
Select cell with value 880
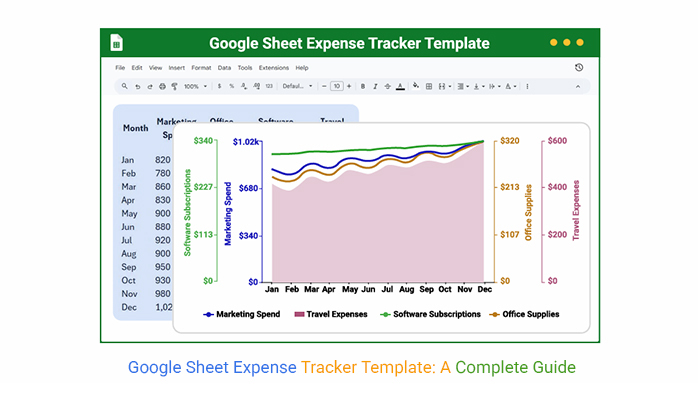pos(162,226)
